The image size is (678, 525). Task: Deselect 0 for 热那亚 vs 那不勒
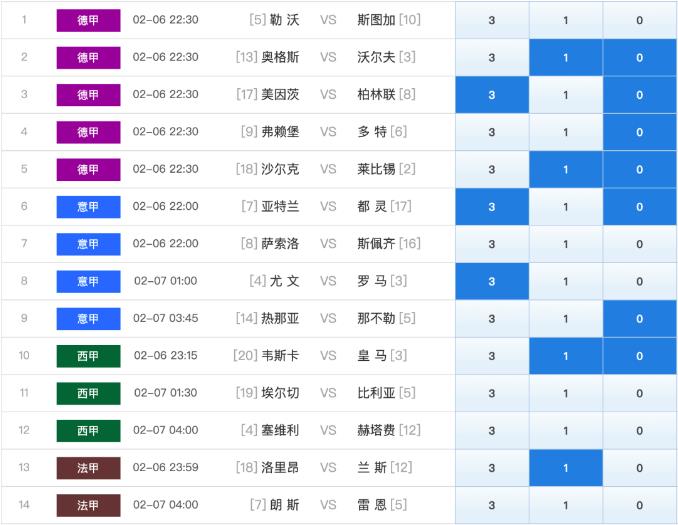(640, 319)
